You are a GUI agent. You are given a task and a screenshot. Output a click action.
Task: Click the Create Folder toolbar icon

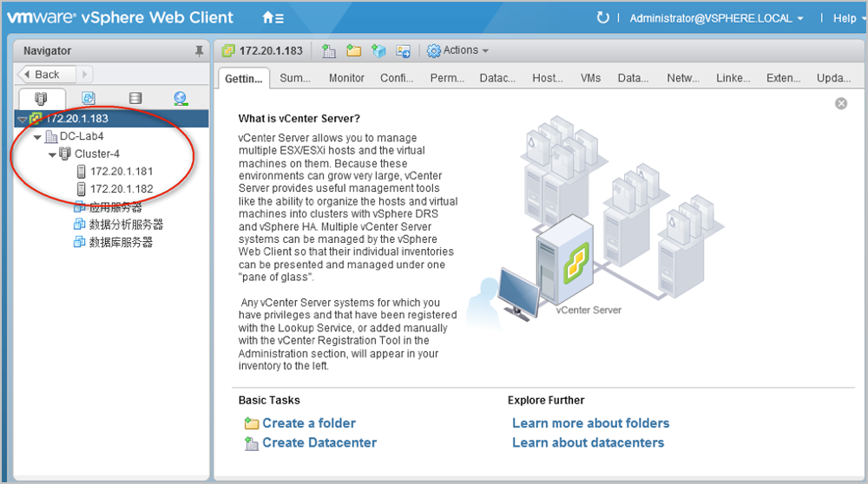pyautogui.click(x=353, y=51)
